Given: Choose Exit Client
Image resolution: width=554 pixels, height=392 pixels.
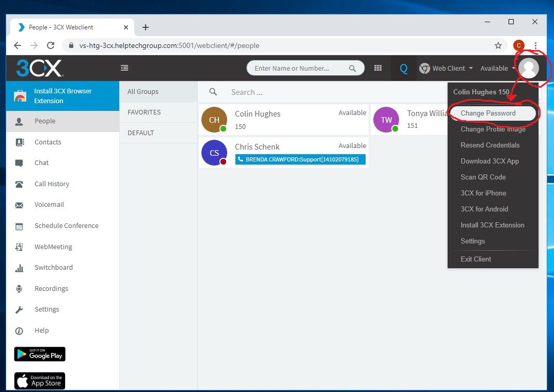Looking at the screenshot, I should 476,259.
